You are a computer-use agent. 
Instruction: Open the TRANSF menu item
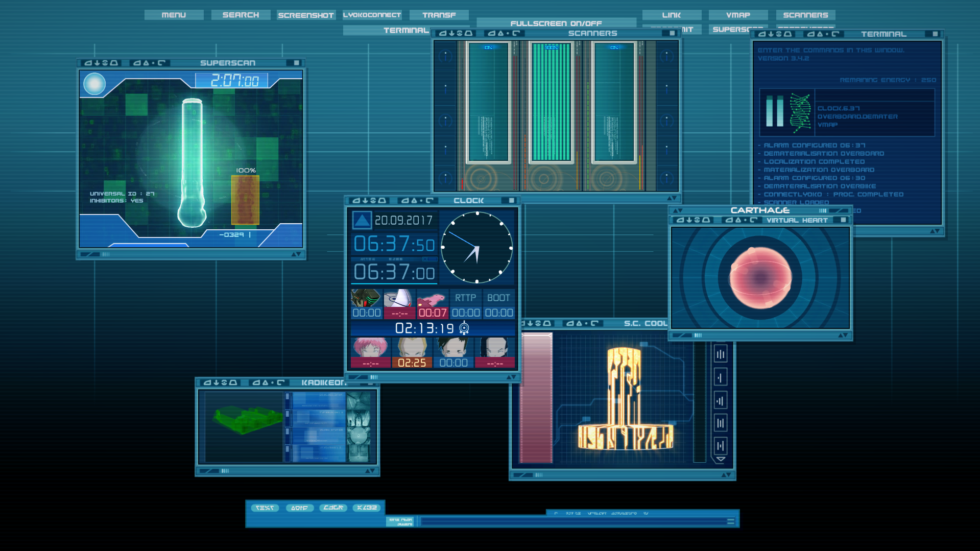[439, 15]
